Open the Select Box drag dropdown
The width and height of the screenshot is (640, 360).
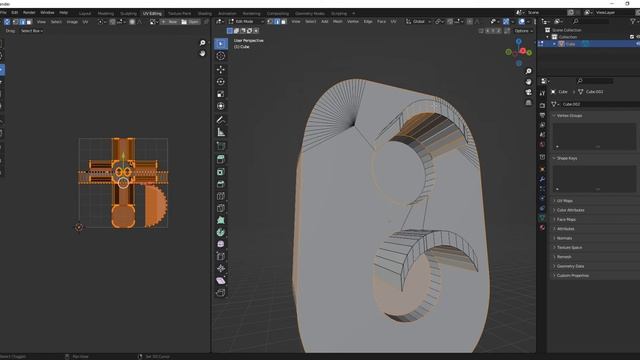click(x=31, y=31)
